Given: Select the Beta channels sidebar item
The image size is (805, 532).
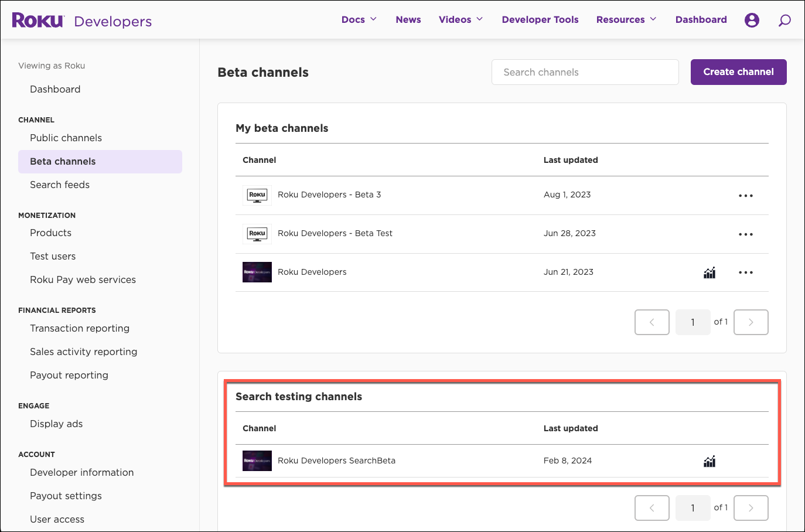Looking at the screenshot, I should click(62, 161).
